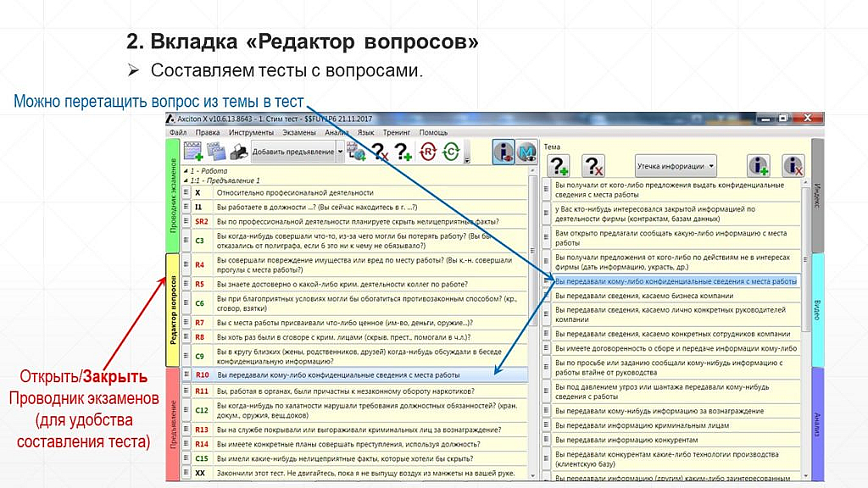This screenshot has width=868, height=488.
Task: Click the row handle beside question C3
Action: pos(186,241)
